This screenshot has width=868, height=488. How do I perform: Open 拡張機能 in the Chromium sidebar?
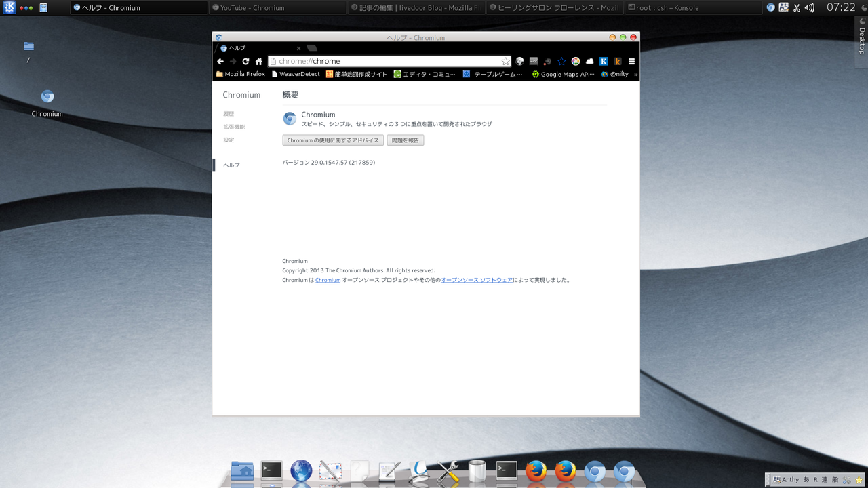tap(234, 127)
